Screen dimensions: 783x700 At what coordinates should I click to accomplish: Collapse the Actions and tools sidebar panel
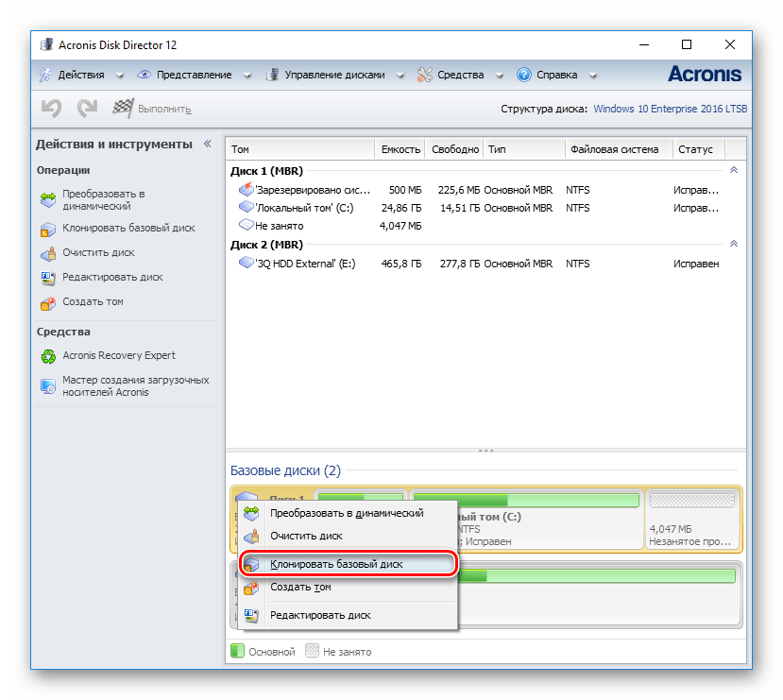click(207, 145)
